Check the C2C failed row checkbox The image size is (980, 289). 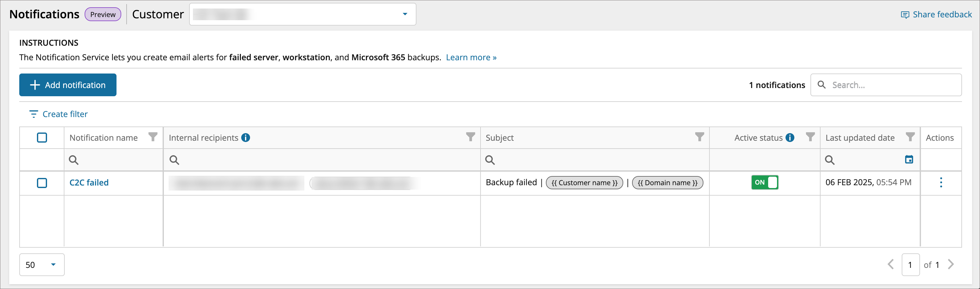[42, 183]
